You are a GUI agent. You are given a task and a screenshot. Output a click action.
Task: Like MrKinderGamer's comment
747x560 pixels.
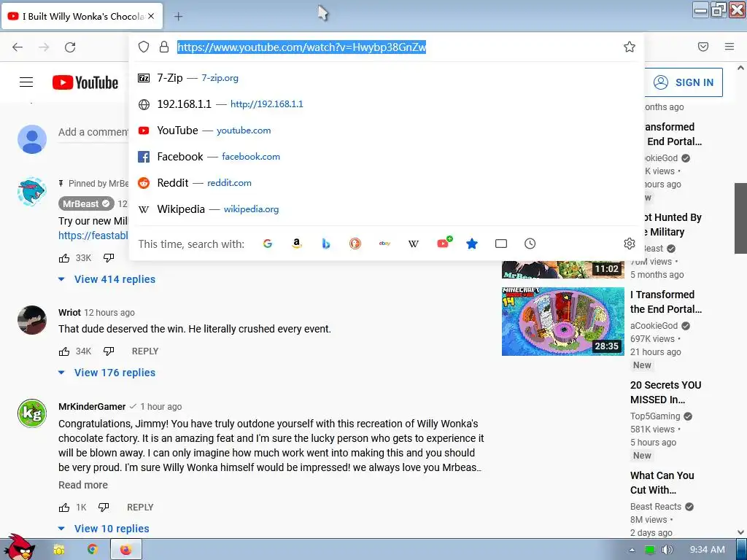64,507
